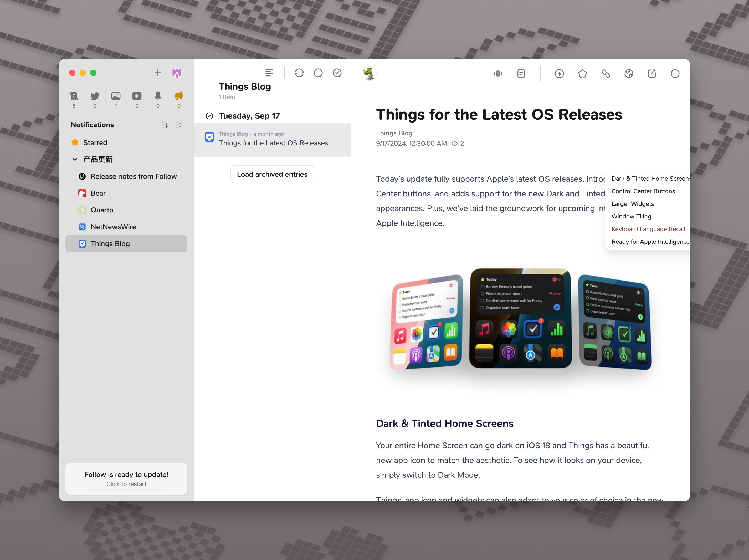Screen dimensions: 749x560
Task: Click the text-to-speech waveform icon
Action: click(498, 74)
